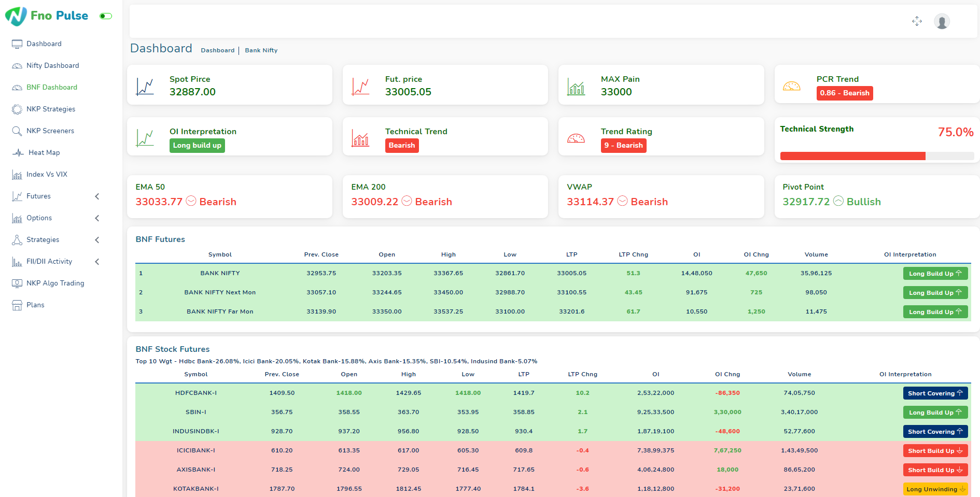Click the Technical Trend chart icon
Screen dimensions: 980x497
coord(361,138)
